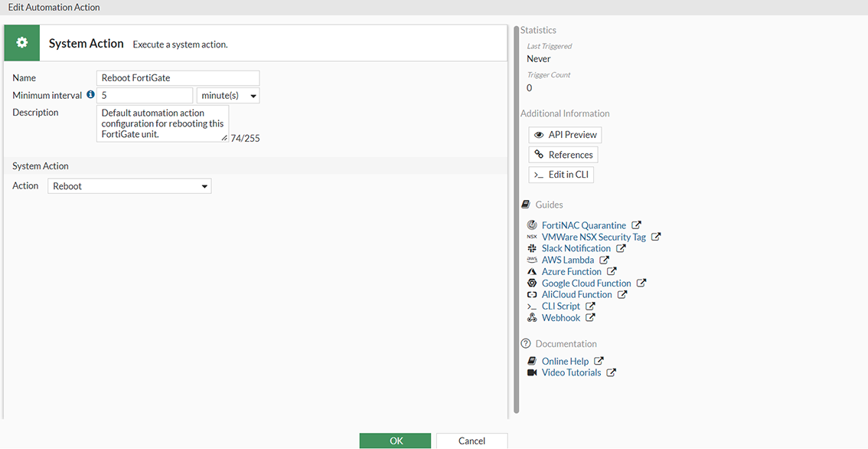868x449 pixels.
Task: Open the Slack Notification guide link
Action: [576, 248]
